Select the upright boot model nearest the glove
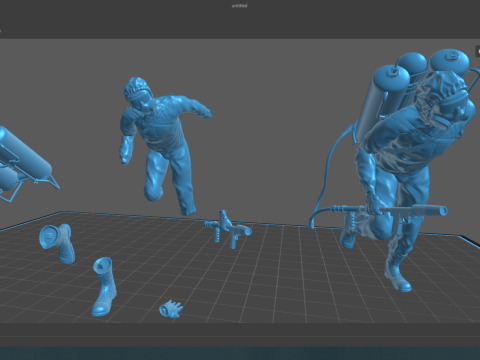The image size is (480, 360). pyautogui.click(x=104, y=287)
